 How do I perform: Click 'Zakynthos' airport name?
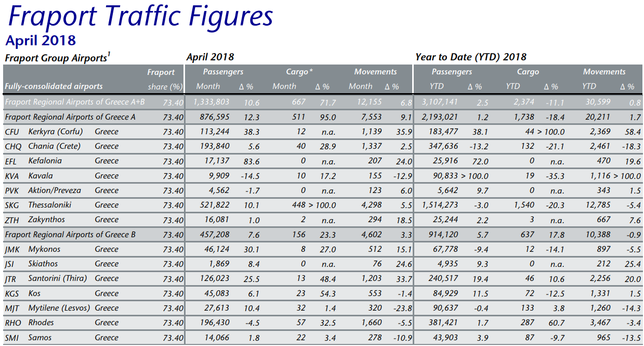coord(47,220)
